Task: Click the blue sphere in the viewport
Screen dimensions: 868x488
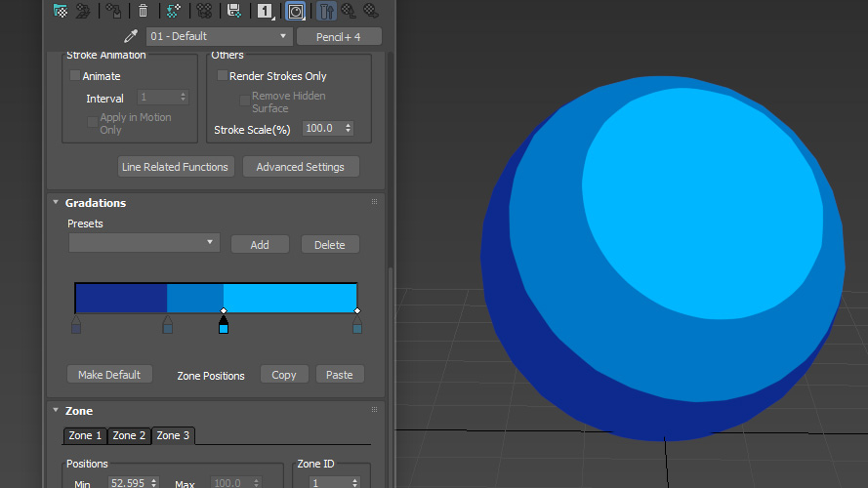Action: [663, 258]
